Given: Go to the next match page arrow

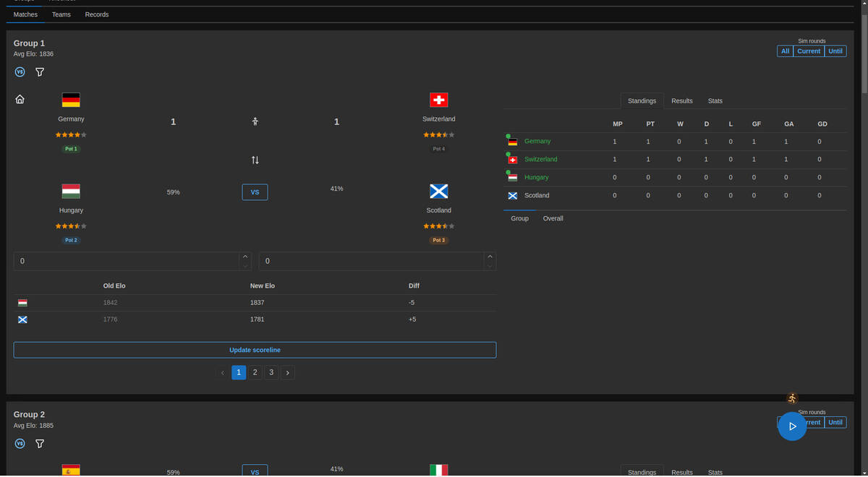Looking at the screenshot, I should click(288, 373).
